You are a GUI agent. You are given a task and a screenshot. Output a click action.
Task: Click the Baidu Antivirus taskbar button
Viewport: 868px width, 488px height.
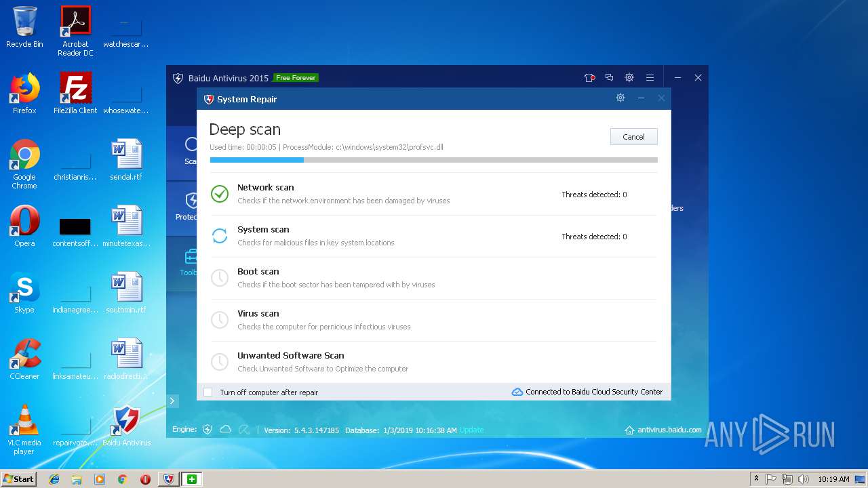coord(168,479)
